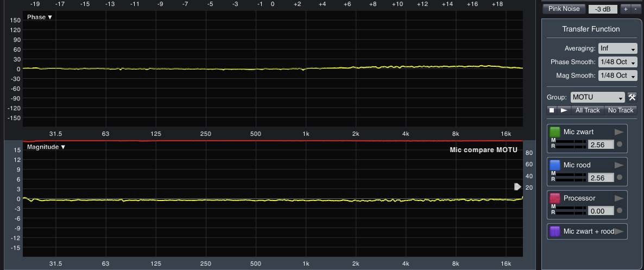Select the Processor measurement name
Viewport: 644px width, 270px height.
tap(579, 198)
